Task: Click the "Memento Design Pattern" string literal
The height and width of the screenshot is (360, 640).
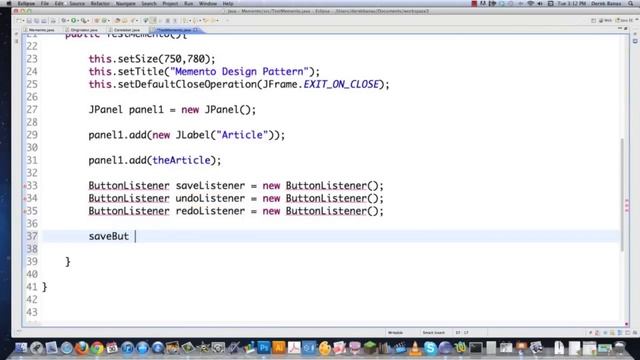Action: [239, 71]
